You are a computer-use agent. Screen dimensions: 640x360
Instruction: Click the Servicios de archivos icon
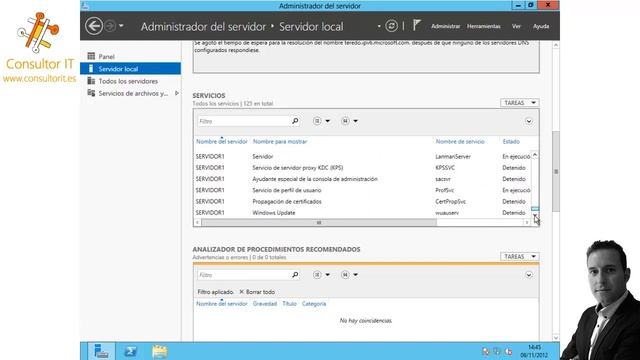(x=91, y=93)
